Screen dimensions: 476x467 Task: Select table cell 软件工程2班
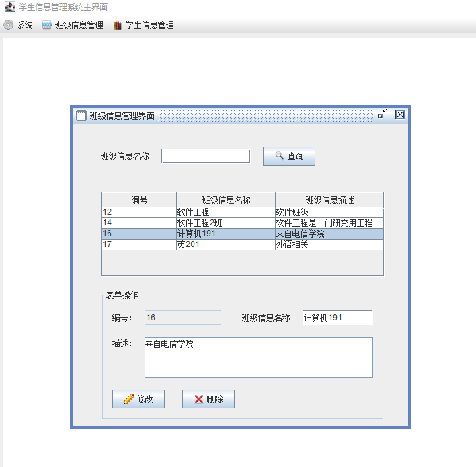(226, 223)
